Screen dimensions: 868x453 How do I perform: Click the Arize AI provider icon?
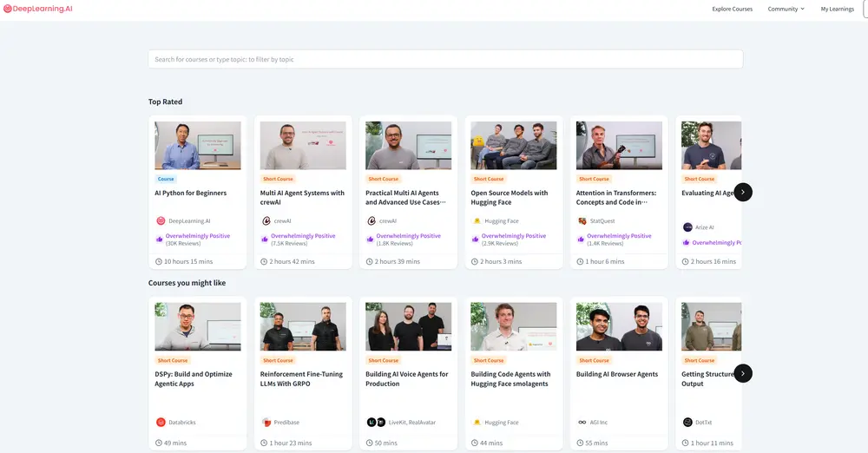(687, 227)
